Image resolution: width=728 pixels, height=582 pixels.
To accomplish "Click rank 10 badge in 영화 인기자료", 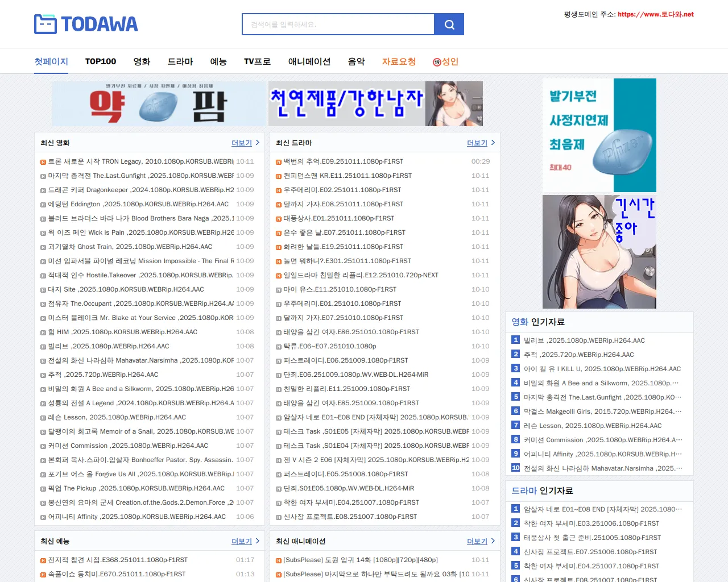I will point(515,468).
